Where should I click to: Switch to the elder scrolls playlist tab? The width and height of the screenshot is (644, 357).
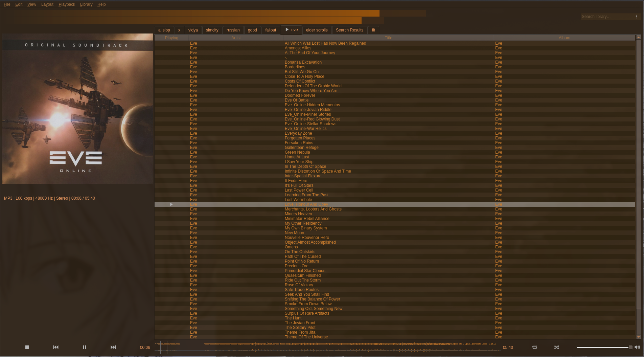(x=317, y=30)
